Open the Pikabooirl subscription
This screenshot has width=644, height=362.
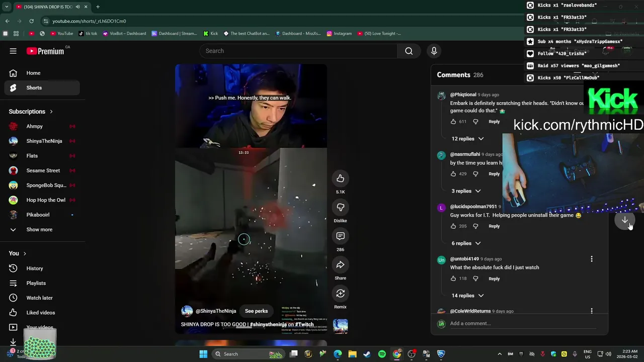[x=42, y=215]
